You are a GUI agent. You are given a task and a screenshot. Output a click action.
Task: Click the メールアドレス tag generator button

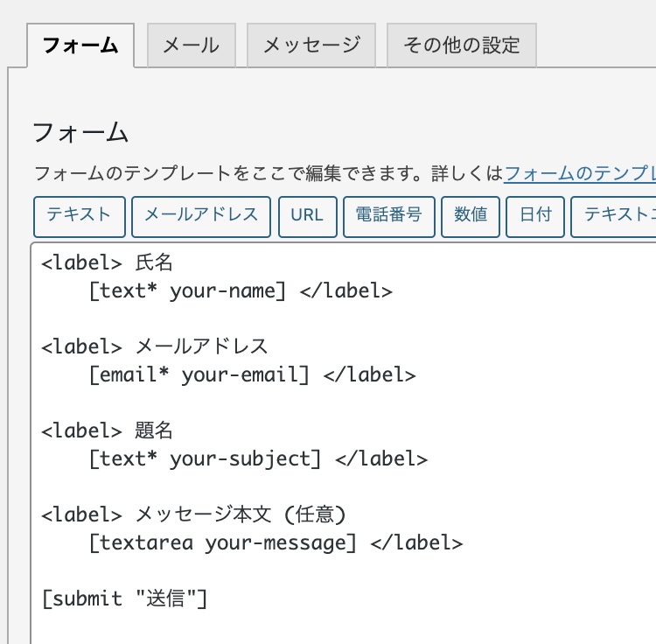pyautogui.click(x=201, y=216)
